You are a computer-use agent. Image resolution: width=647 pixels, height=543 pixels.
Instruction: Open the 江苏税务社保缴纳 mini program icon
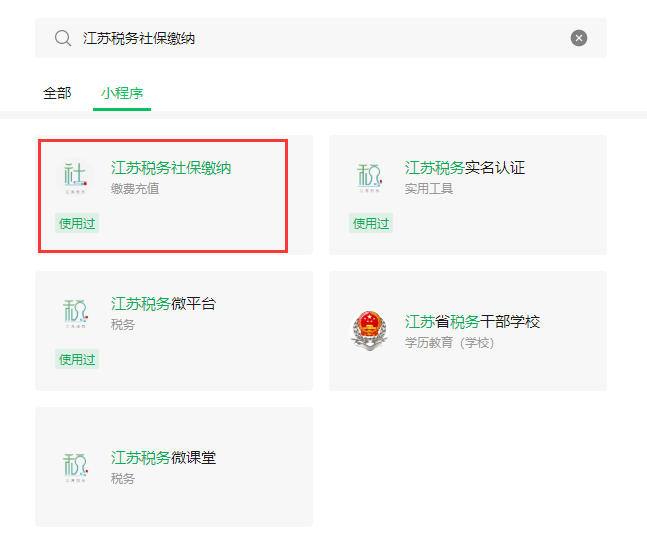(x=75, y=177)
